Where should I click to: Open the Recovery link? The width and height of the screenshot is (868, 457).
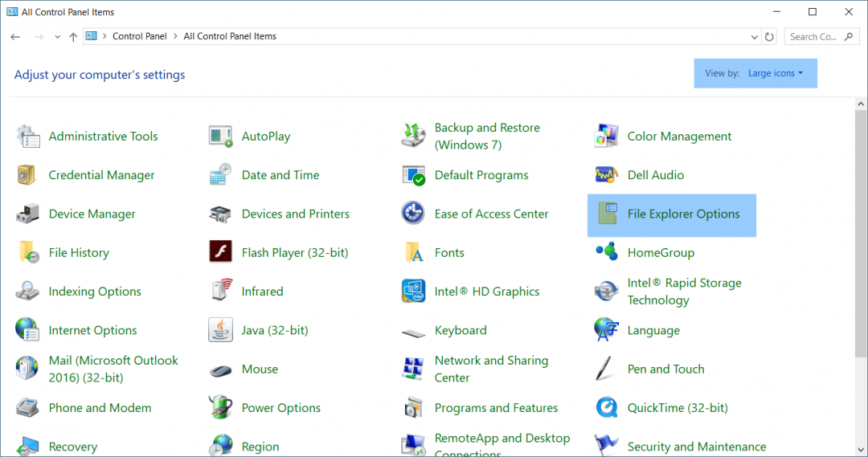(72, 447)
